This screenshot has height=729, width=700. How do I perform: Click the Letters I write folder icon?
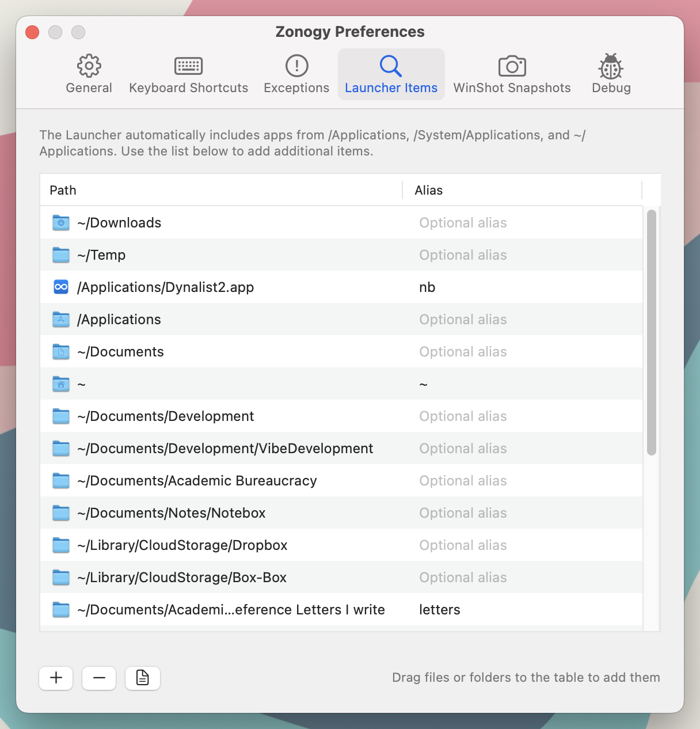[61, 609]
